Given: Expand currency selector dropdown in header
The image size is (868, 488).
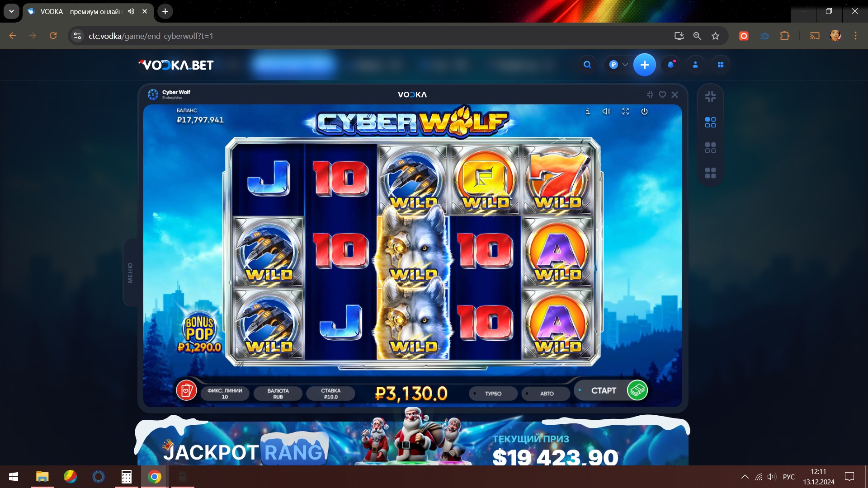Looking at the screenshot, I should [x=618, y=65].
